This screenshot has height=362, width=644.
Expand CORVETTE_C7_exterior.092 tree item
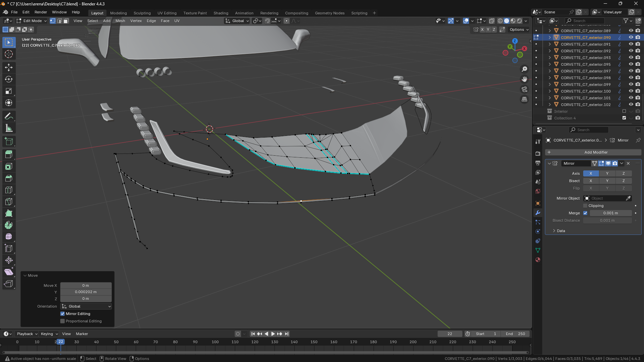(550, 51)
